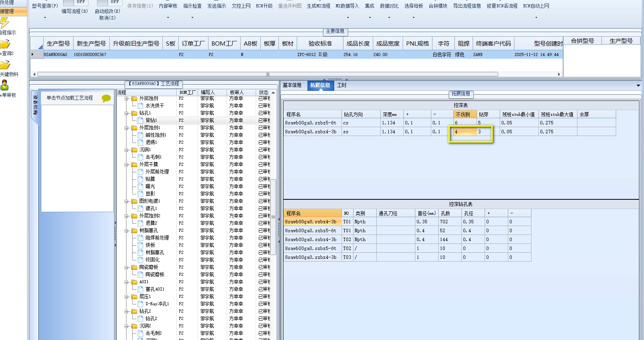Click the folder icon of AOI1

(135, 282)
